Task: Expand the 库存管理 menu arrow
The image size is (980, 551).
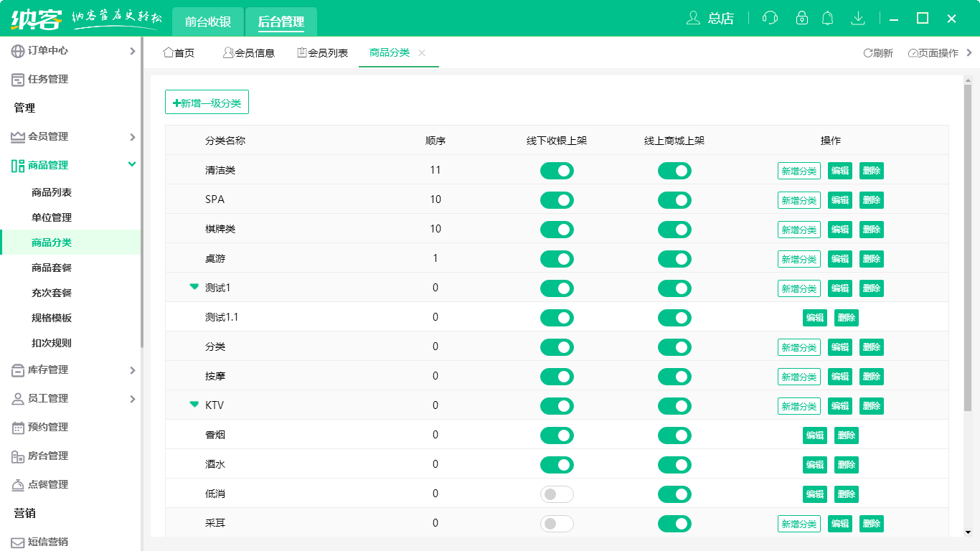Action: [x=132, y=370]
